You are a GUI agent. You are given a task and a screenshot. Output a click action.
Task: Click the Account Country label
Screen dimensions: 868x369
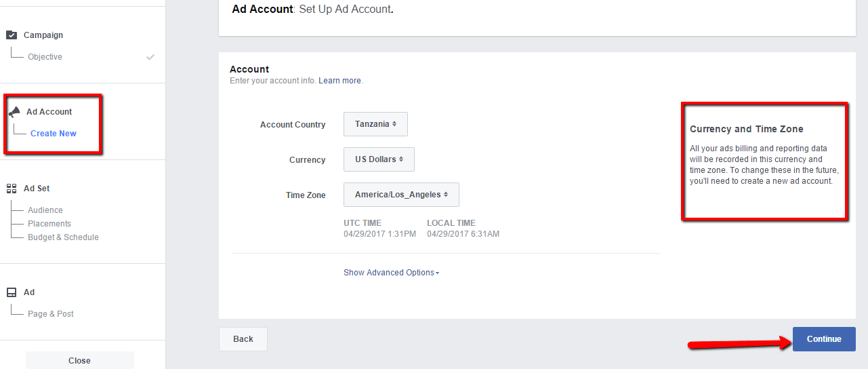click(x=293, y=125)
